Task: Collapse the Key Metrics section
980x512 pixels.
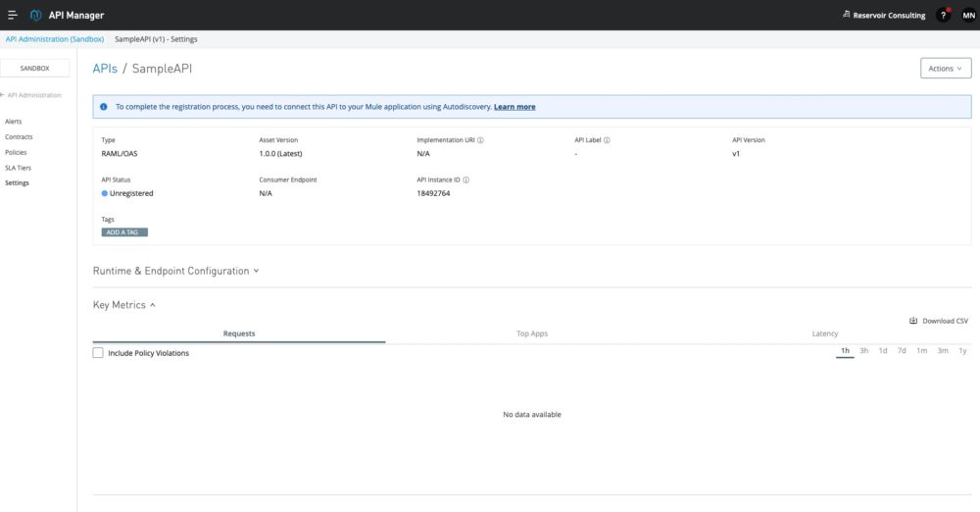Action: point(123,305)
